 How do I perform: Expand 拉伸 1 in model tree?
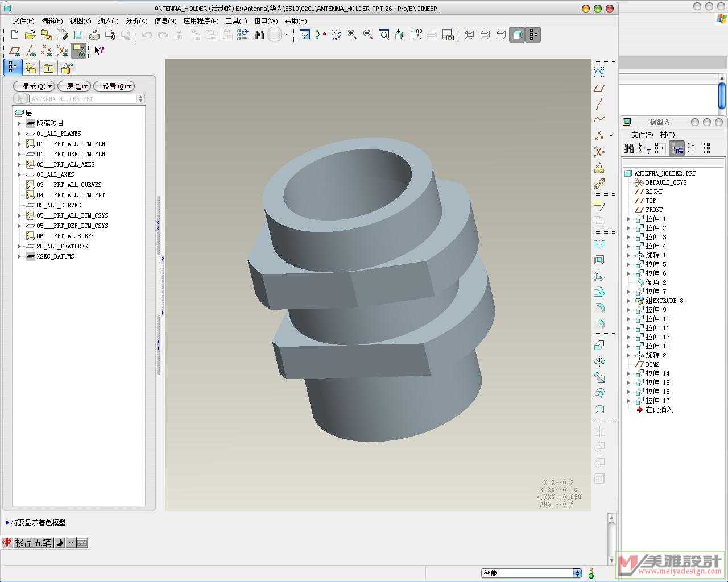click(628, 219)
